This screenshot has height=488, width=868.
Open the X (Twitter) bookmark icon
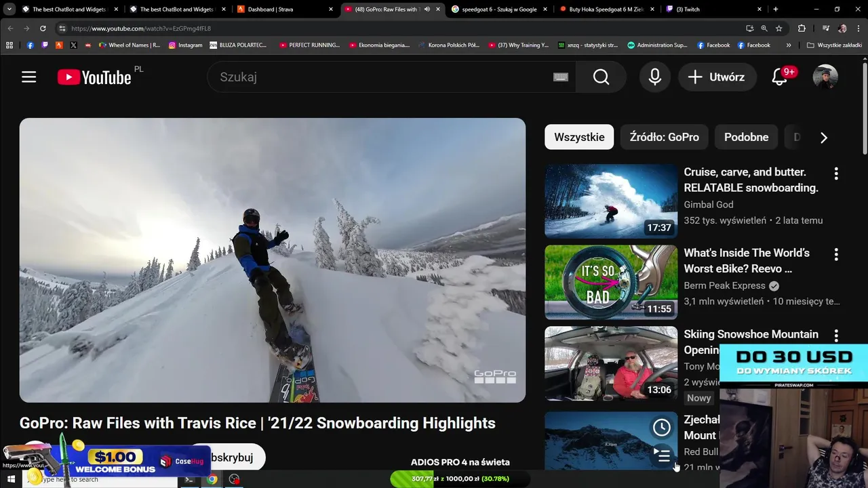click(73, 45)
